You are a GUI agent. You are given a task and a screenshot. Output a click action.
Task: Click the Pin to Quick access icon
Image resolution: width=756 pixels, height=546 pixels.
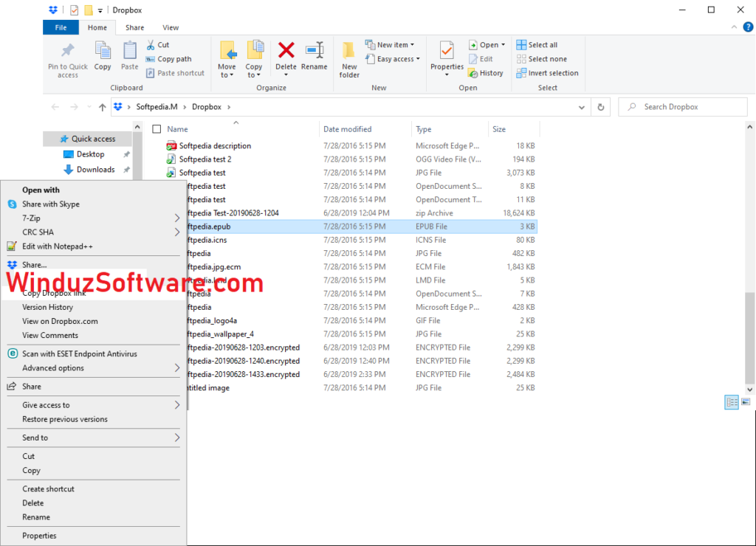pyautogui.click(x=67, y=51)
